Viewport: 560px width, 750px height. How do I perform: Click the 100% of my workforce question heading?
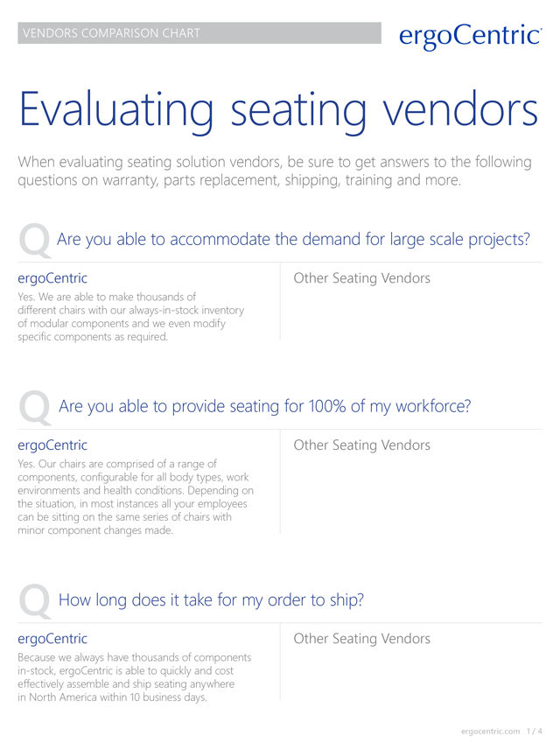coord(264,406)
